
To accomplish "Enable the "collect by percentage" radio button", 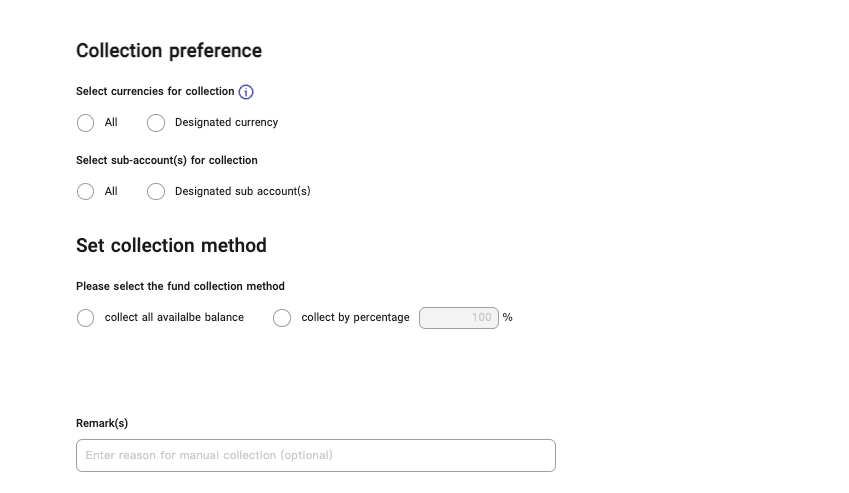I will [x=282, y=318].
